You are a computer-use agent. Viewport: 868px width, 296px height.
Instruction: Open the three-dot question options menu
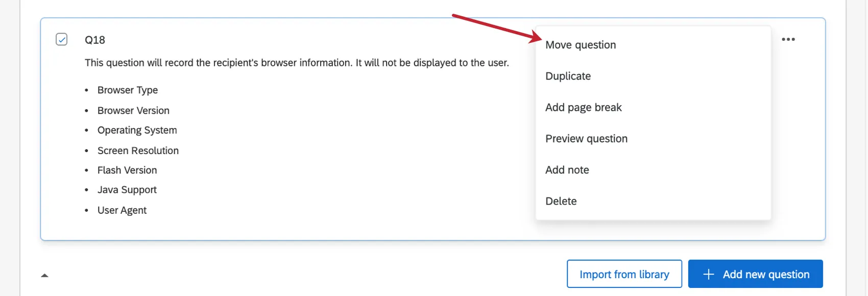(788, 39)
